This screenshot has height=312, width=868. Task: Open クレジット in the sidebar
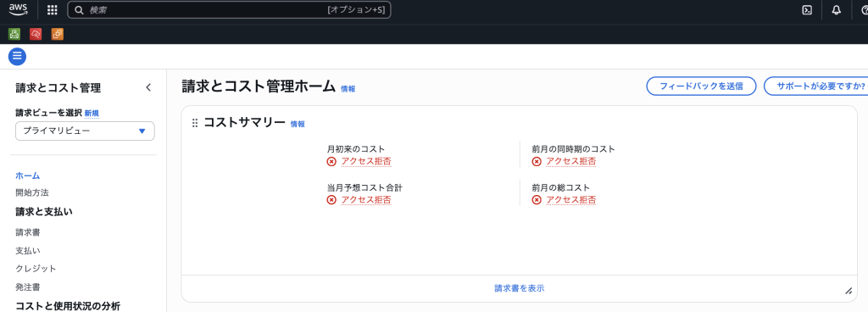point(36,269)
